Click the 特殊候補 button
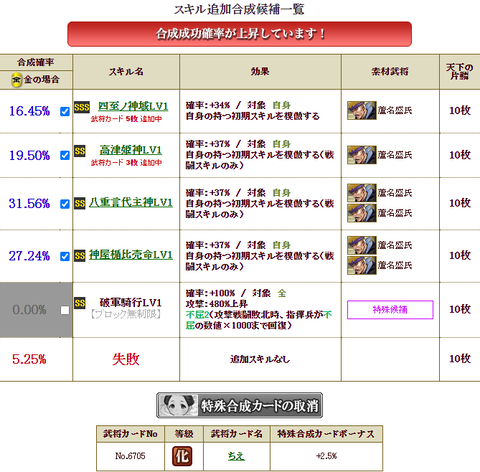The height and width of the screenshot is (472, 480). pos(390,310)
